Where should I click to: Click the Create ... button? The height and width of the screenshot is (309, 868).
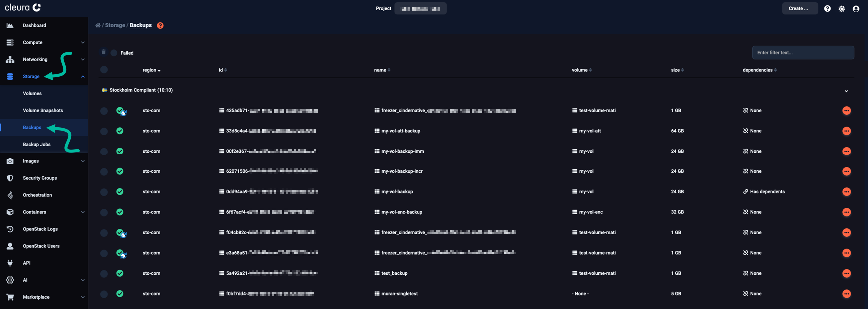[800, 8]
